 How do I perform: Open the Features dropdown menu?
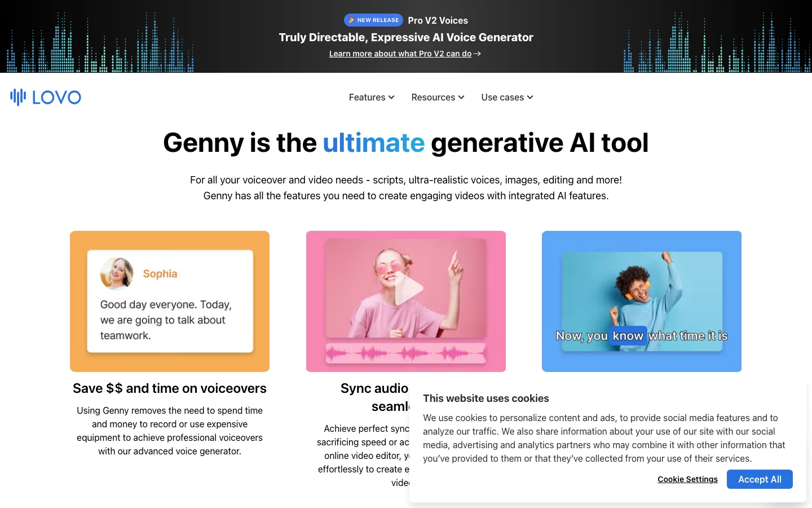(372, 97)
